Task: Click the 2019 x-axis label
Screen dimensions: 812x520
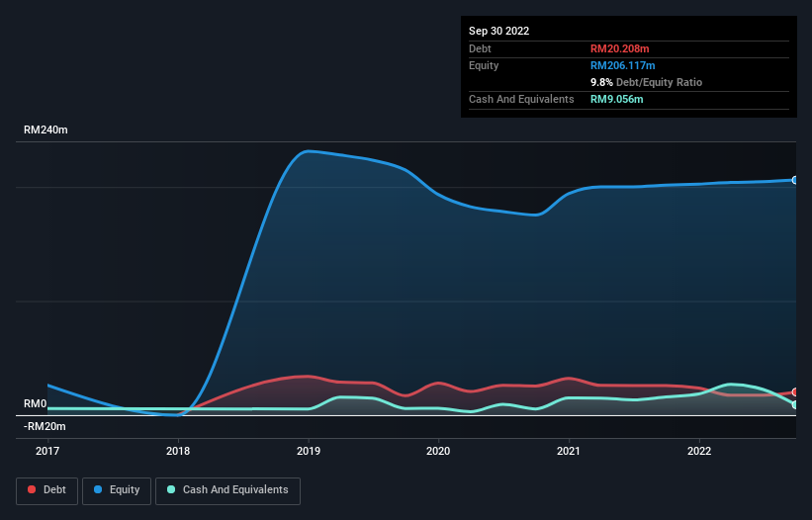Action: pos(309,451)
